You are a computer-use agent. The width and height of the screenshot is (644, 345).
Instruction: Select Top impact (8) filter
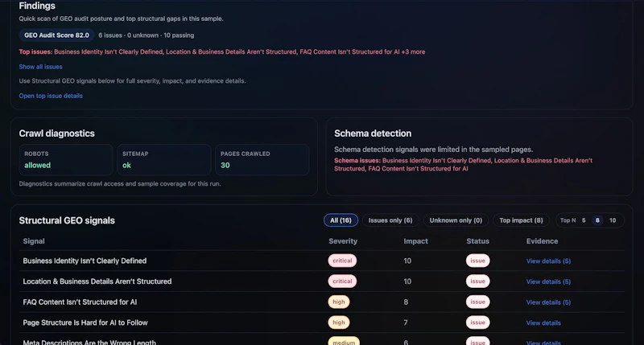pyautogui.click(x=521, y=220)
